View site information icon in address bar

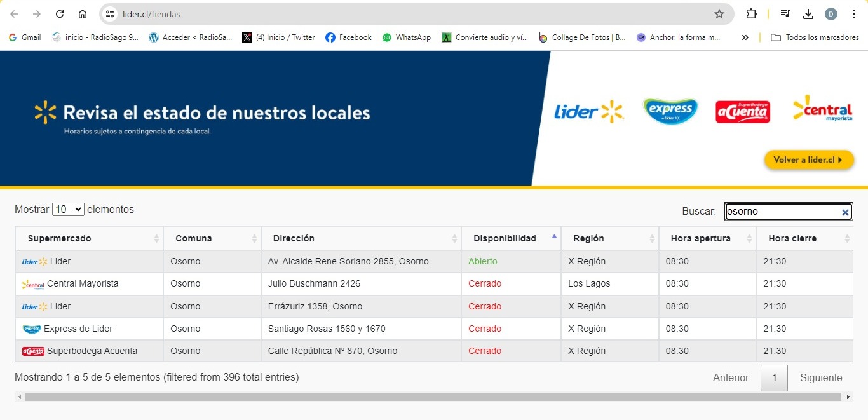(x=111, y=14)
